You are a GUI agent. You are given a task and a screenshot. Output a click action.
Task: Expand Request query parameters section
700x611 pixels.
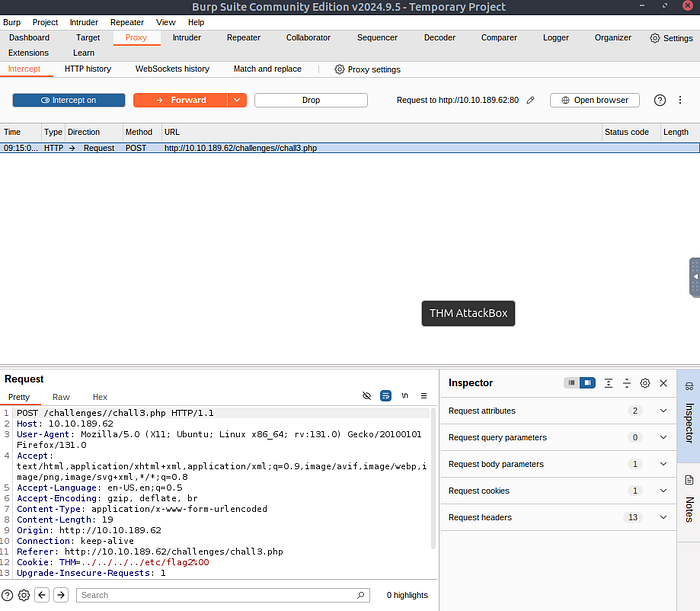click(558, 437)
